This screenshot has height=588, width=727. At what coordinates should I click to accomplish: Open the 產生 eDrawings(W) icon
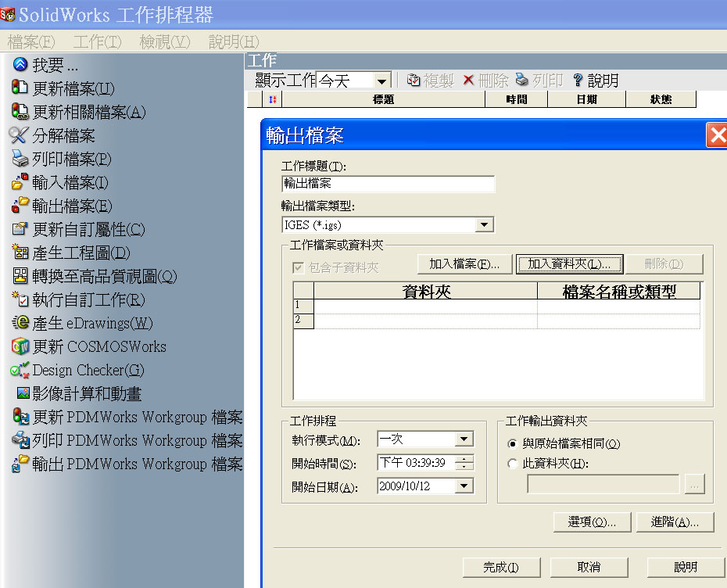pyautogui.click(x=20, y=323)
